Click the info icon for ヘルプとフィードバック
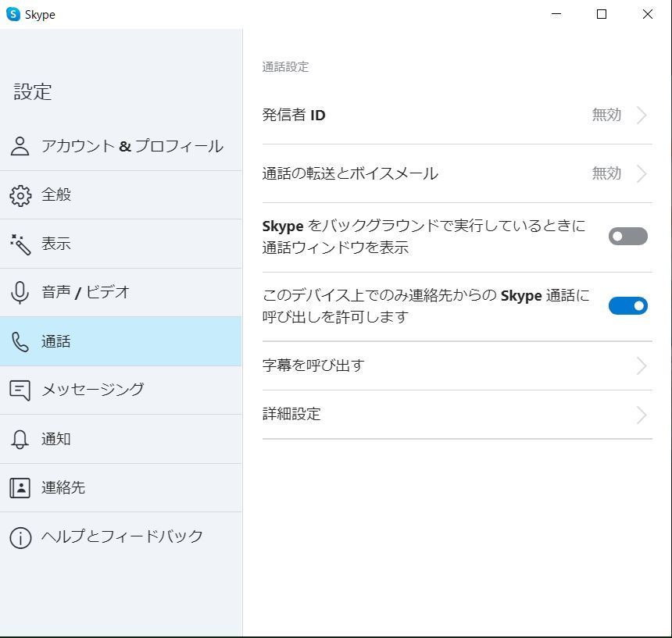Screen dimensions: 672x638 point(20,537)
